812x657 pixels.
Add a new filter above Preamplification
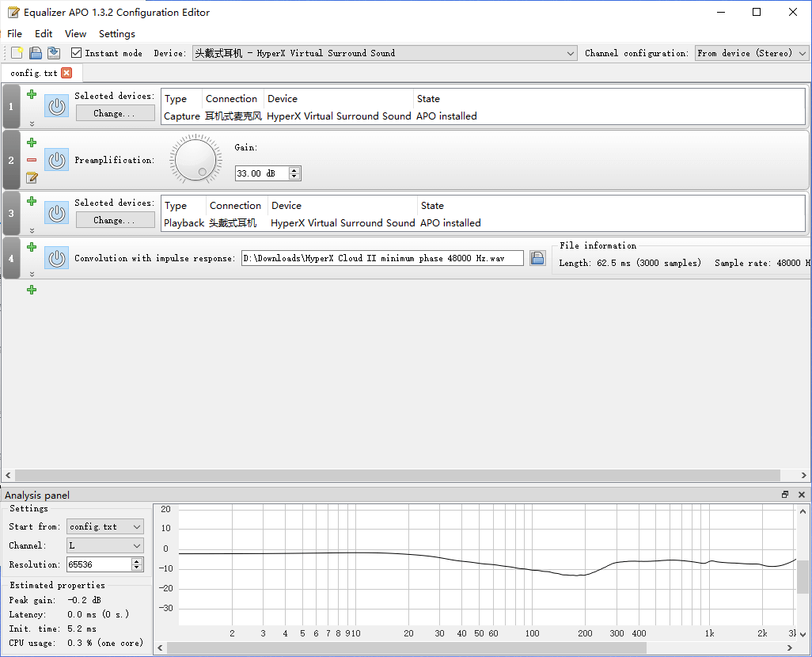click(x=32, y=142)
